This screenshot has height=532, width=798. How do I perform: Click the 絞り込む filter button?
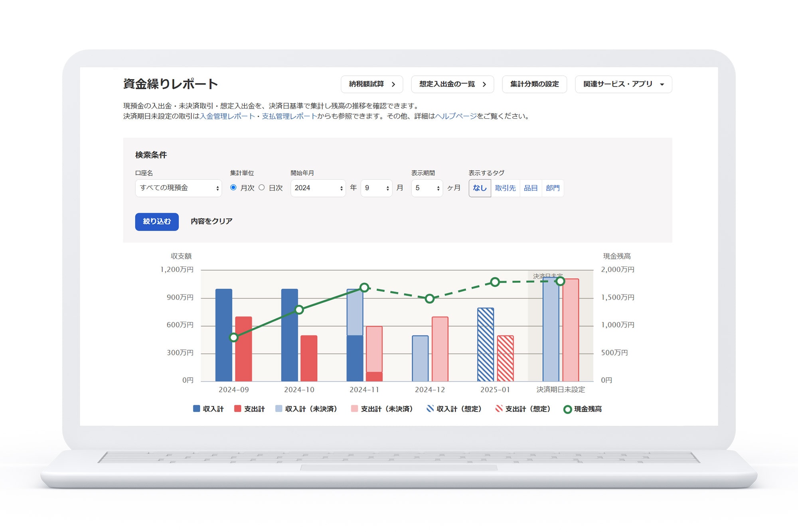pyautogui.click(x=156, y=222)
